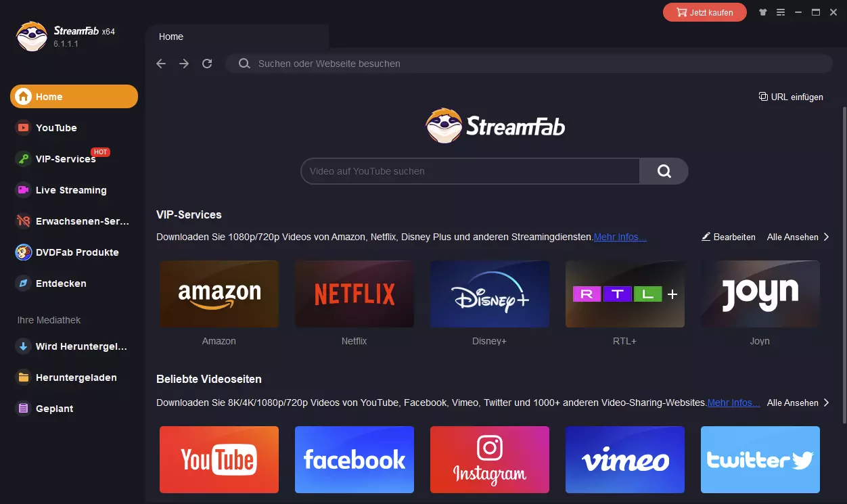Viewport: 847px width, 504px height.
Task: Click the StreamFab sloth logo in the sidebar
Action: 31,37
